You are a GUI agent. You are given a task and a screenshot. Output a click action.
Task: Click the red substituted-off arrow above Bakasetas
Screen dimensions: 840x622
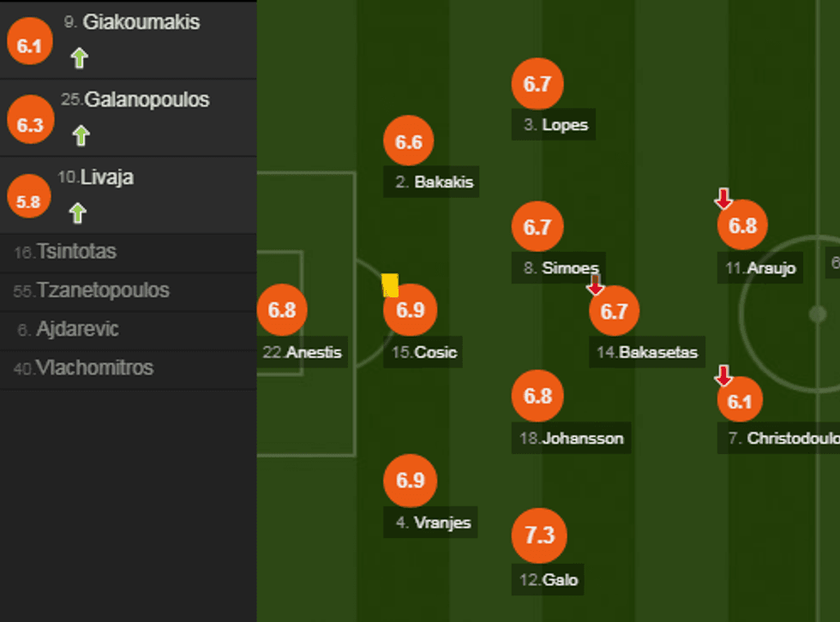tap(595, 284)
